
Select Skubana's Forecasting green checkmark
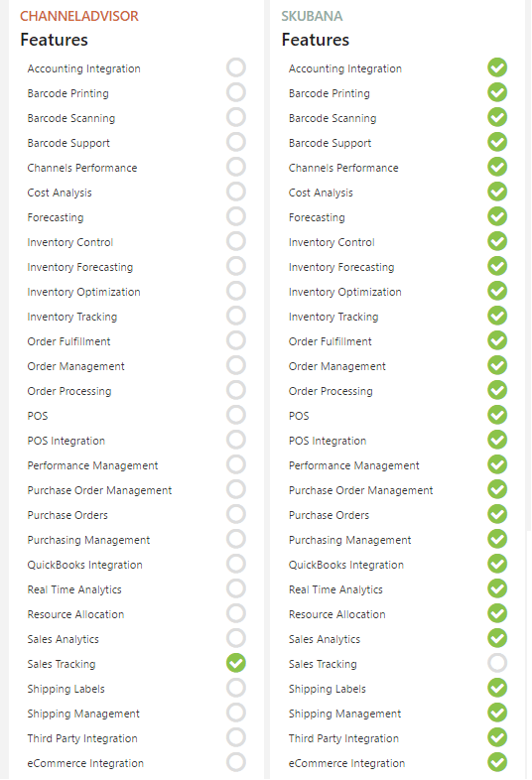click(x=497, y=216)
